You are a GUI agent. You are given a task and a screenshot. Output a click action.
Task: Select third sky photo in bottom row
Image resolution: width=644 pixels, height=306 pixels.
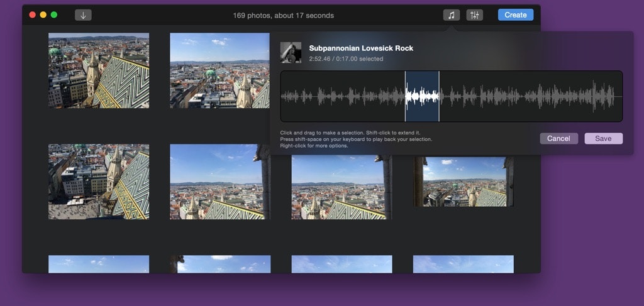(341, 264)
